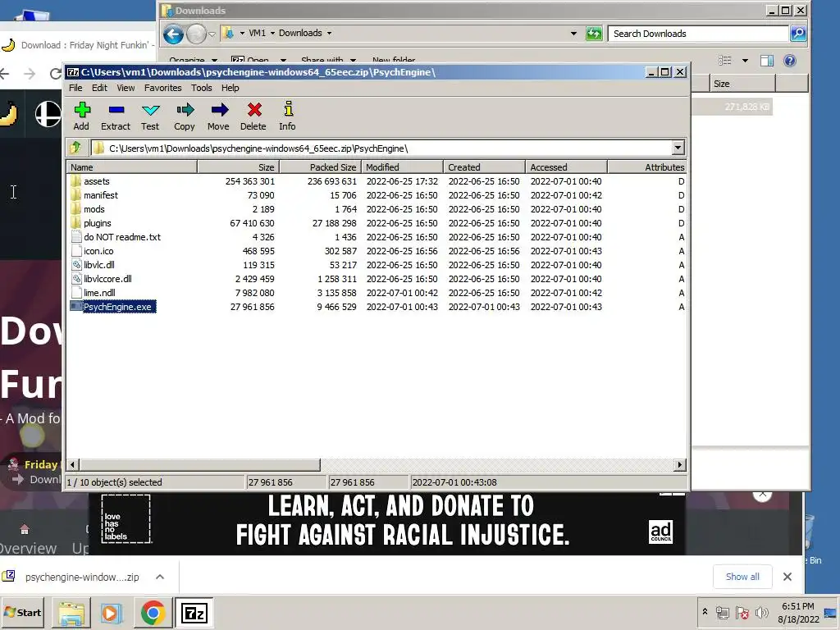Click refresh button in Downloads explorer window
This screenshot has width=840, height=630.
pos(594,34)
